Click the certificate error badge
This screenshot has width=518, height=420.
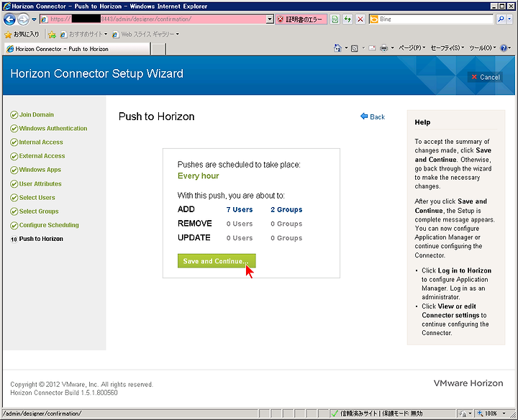click(301, 19)
